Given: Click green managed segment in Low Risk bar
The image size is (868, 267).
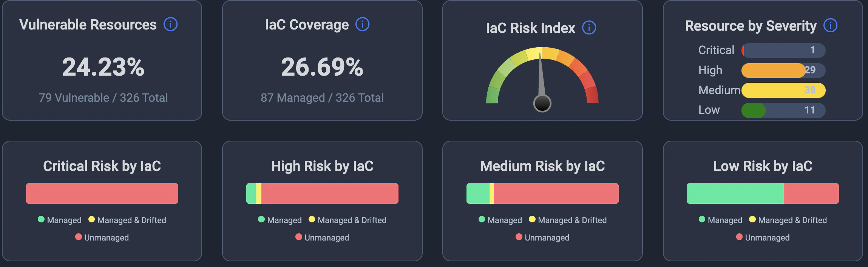Looking at the screenshot, I should click(735, 194).
